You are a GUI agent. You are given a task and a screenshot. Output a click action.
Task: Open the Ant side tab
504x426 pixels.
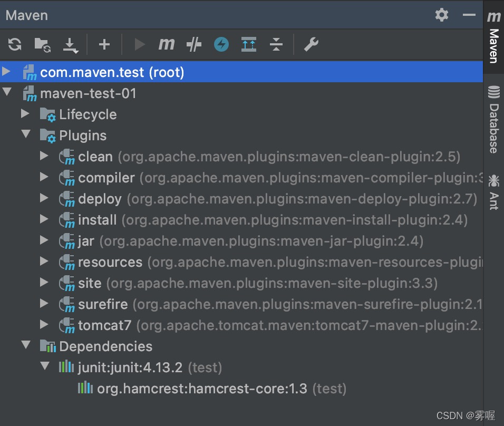point(493,192)
